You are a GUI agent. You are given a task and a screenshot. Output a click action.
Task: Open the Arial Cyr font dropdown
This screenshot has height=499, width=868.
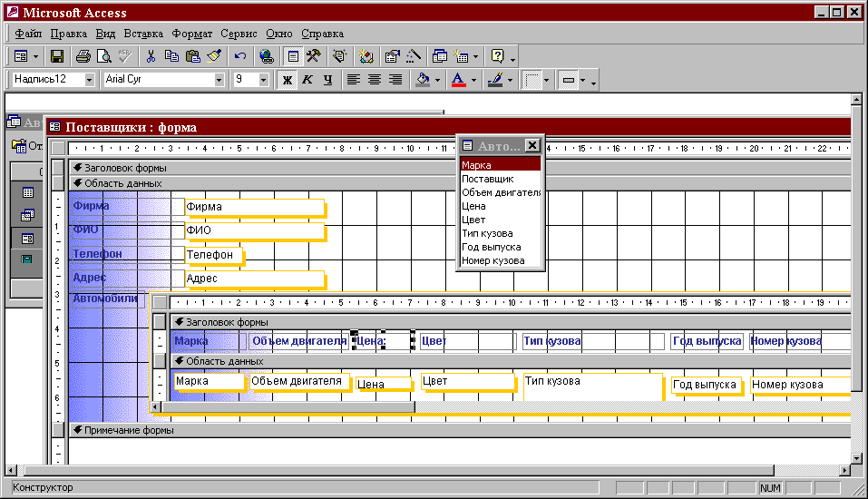219,80
